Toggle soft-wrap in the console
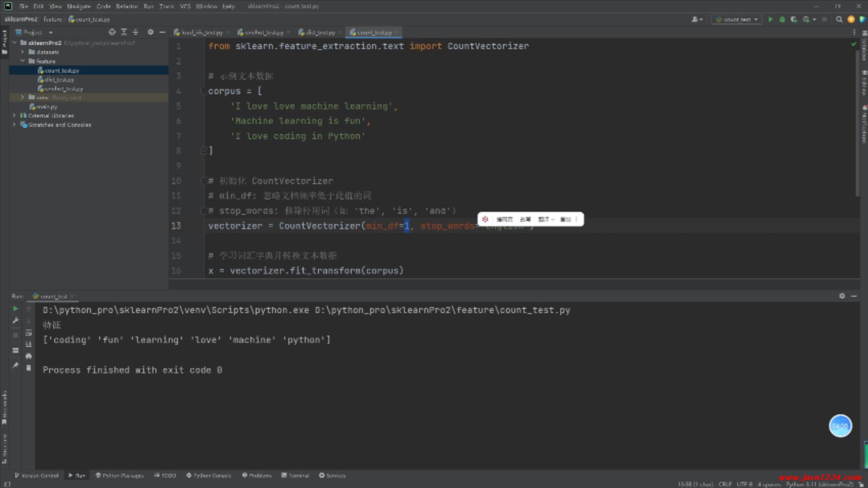Viewport: 868px width, 488px height. [28, 333]
